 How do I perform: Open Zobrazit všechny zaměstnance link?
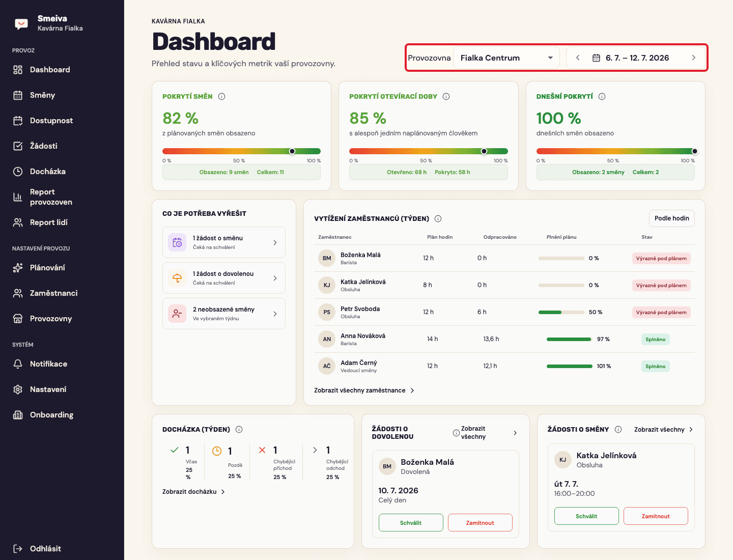tap(364, 390)
